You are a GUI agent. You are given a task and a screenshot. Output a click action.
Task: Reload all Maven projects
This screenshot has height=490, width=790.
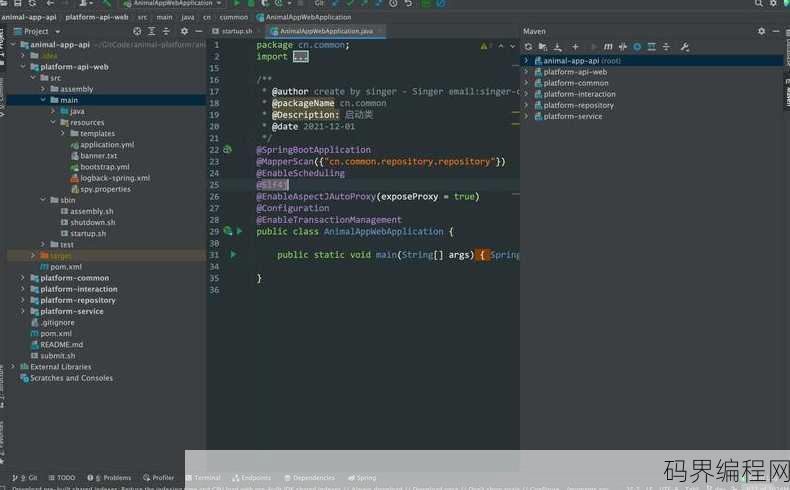point(528,47)
